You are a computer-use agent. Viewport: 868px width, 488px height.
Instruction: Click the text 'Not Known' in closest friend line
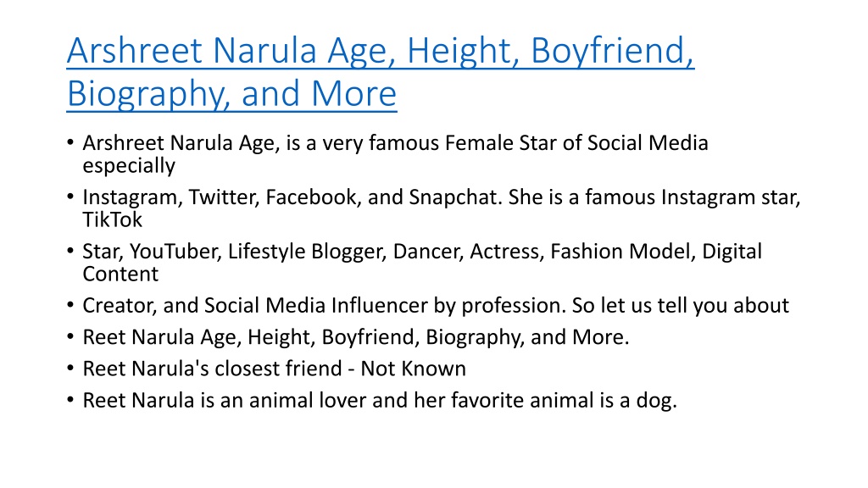[x=413, y=369]
